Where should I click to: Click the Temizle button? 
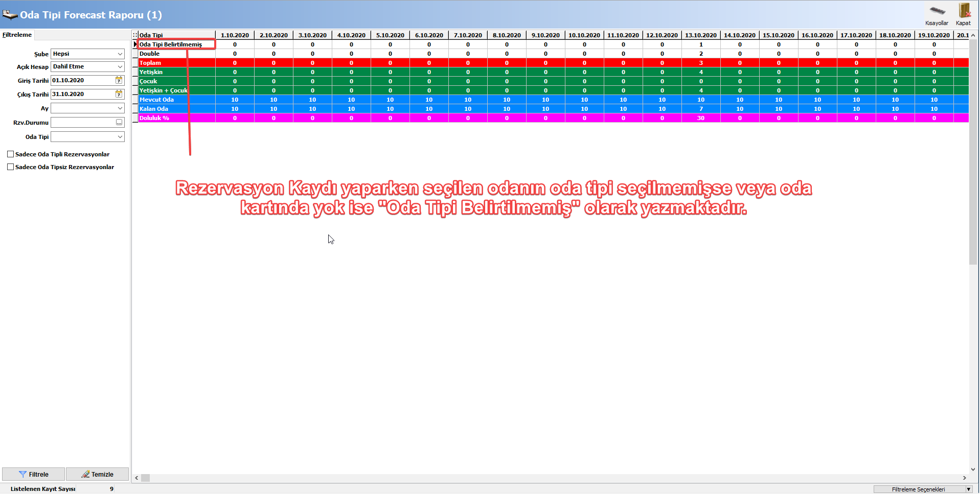pos(97,474)
